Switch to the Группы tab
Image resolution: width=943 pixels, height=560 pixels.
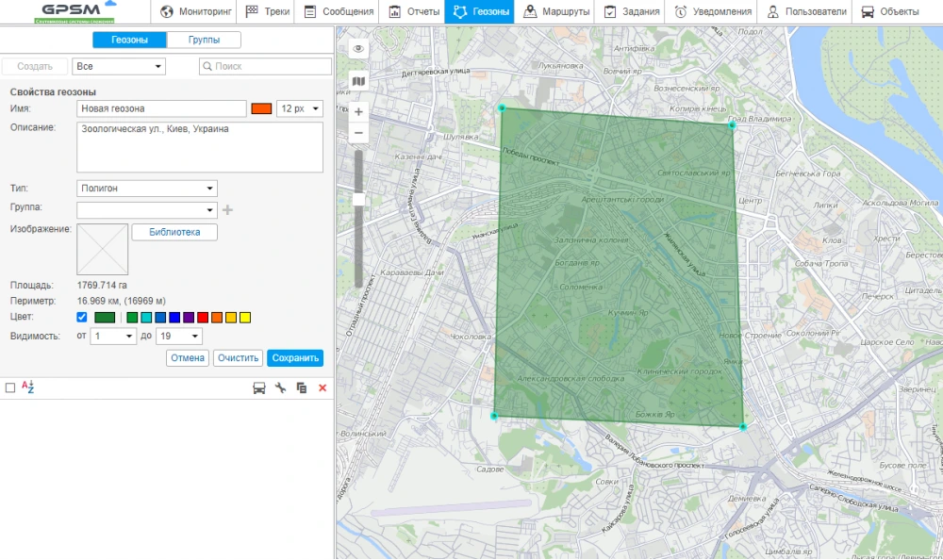point(204,40)
